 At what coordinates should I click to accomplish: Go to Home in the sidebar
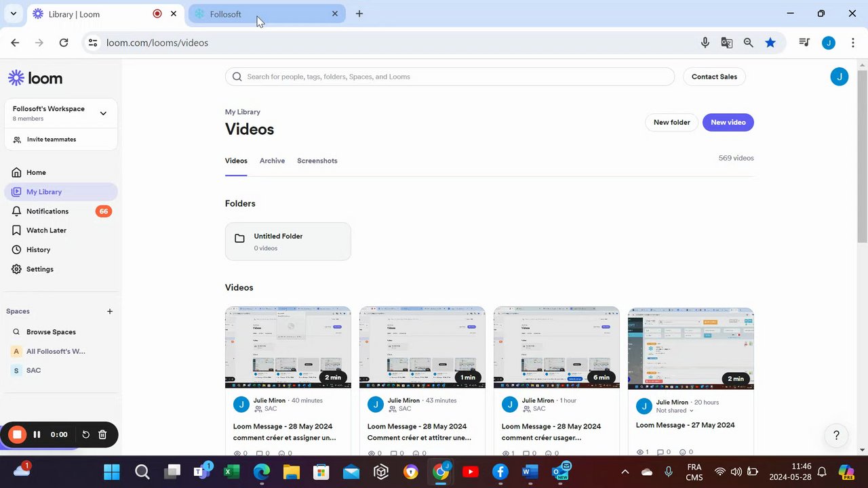click(61, 173)
